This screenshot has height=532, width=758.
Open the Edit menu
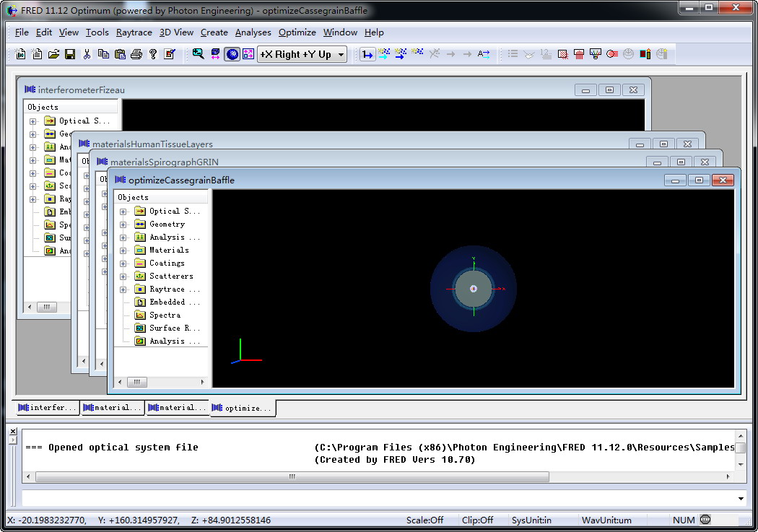coord(44,32)
